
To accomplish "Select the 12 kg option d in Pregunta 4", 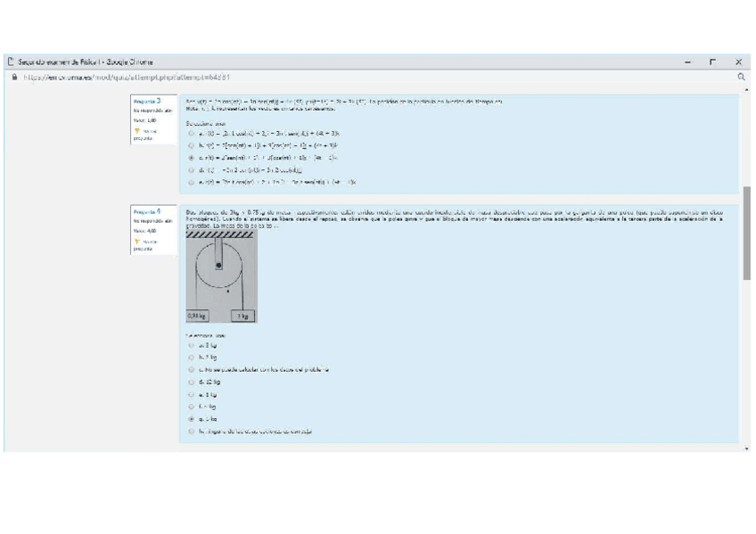I will (x=192, y=382).
